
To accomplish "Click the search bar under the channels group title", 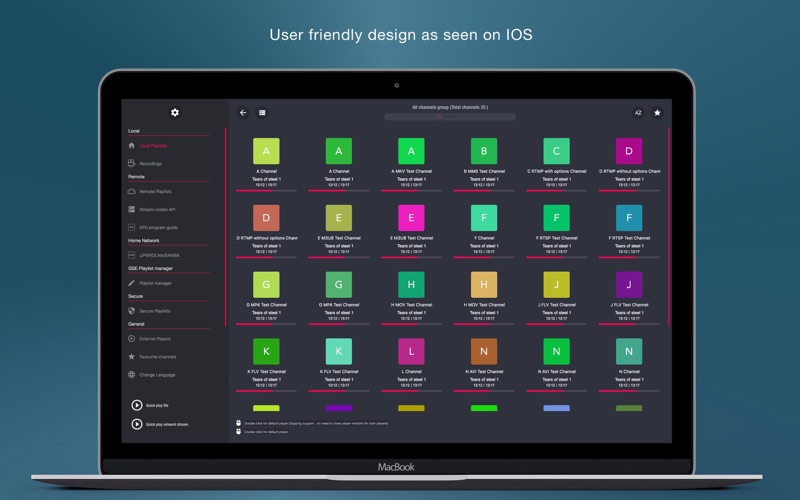I will [450, 117].
